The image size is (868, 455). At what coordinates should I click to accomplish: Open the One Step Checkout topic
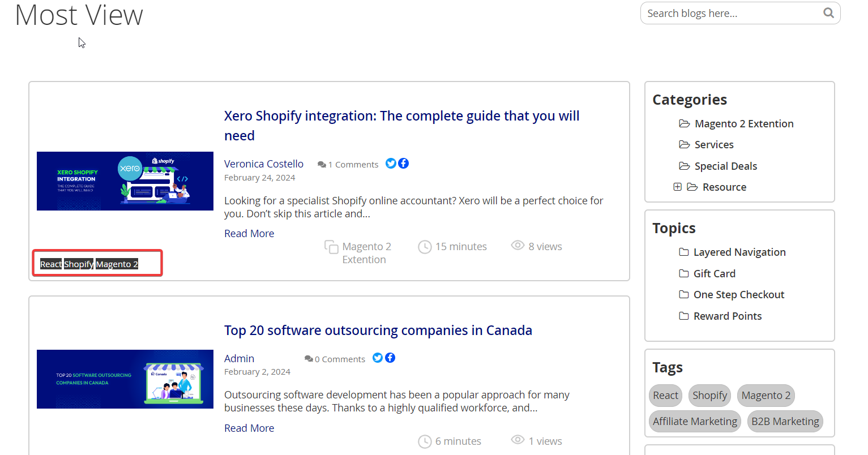click(738, 295)
